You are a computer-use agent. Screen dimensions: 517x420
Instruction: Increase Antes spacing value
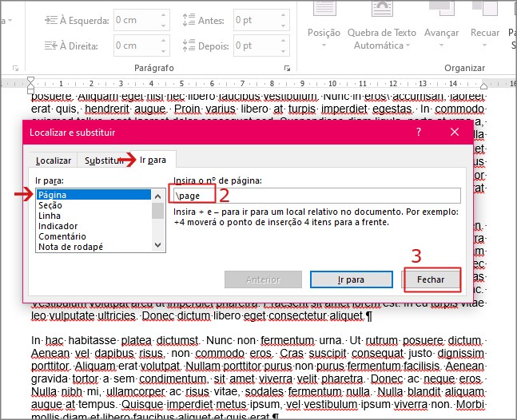(284, 15)
